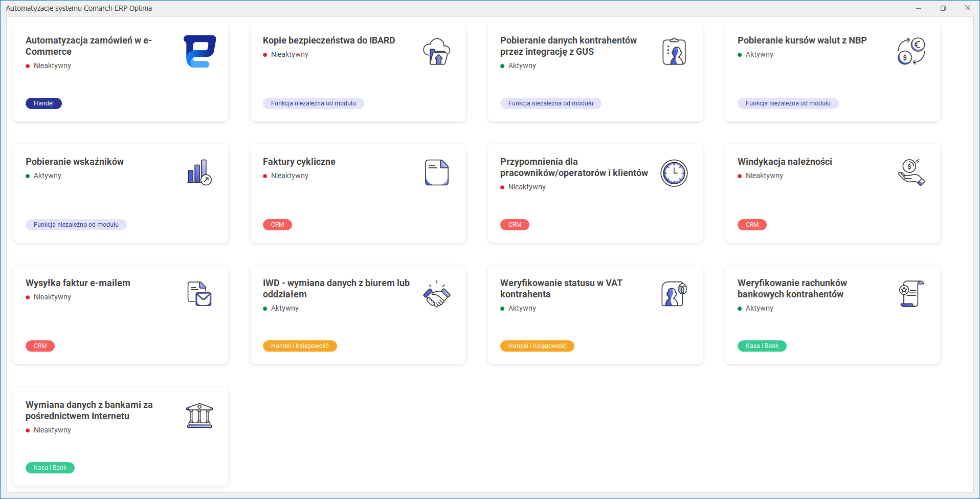Screen dimensions: 980x499
Task: Click Nieaktywny status on Wymiana danych z bankami card
Action: pos(49,430)
